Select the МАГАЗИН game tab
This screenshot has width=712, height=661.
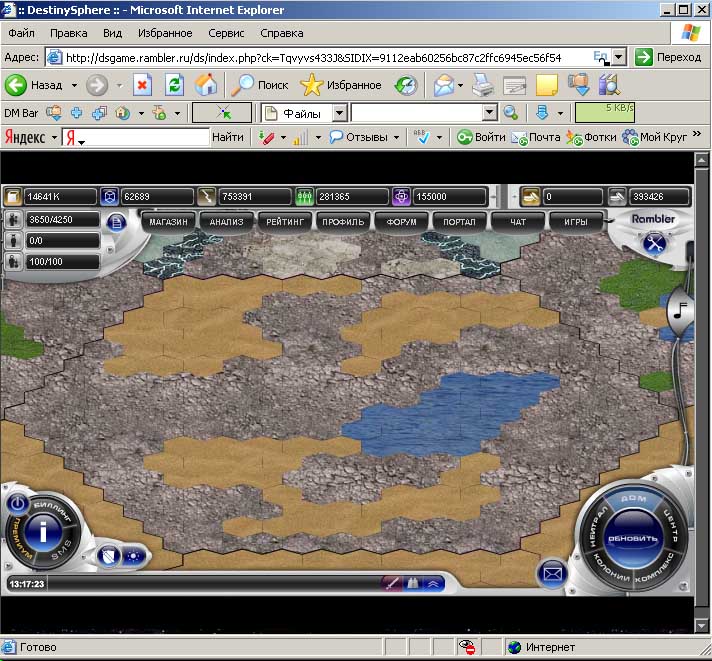coord(168,222)
